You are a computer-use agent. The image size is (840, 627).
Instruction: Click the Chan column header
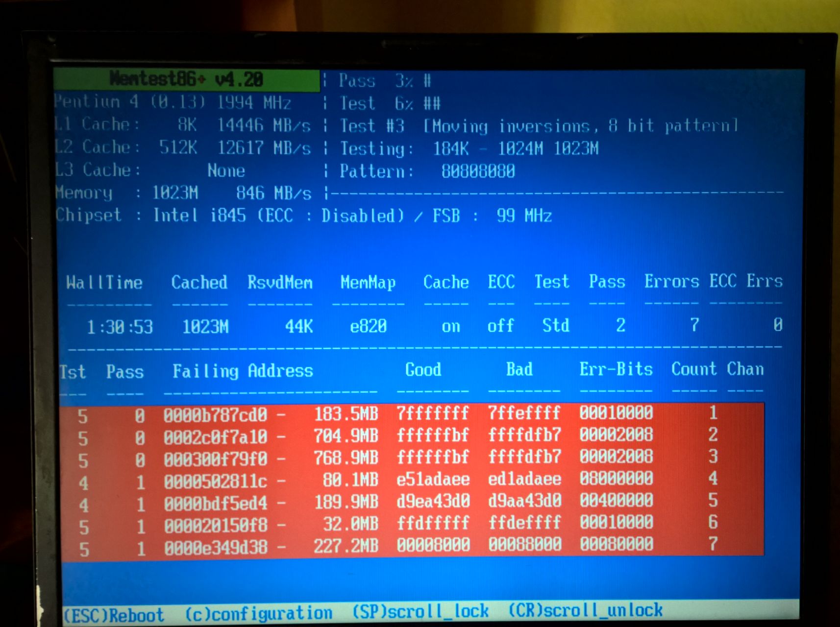pos(745,368)
